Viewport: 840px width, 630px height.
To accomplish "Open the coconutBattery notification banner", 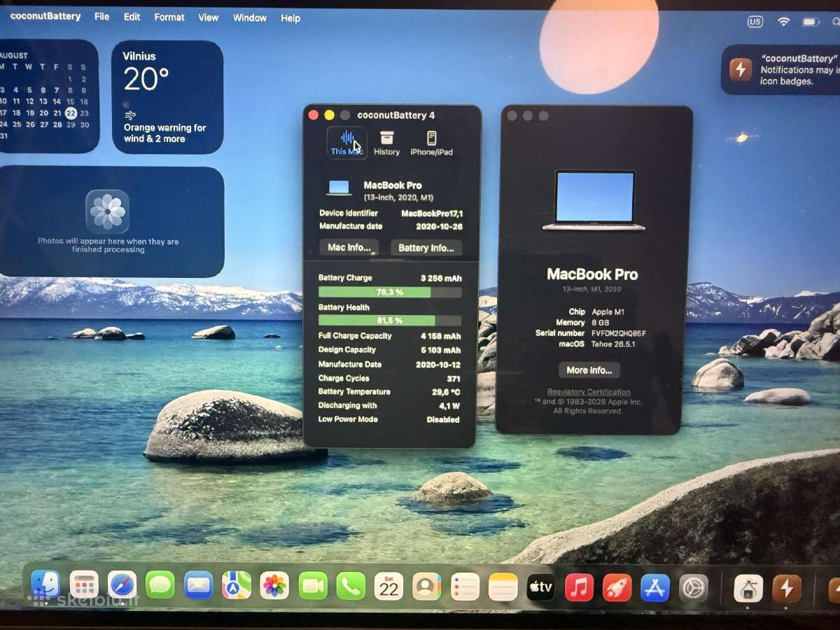I will coord(780,69).
